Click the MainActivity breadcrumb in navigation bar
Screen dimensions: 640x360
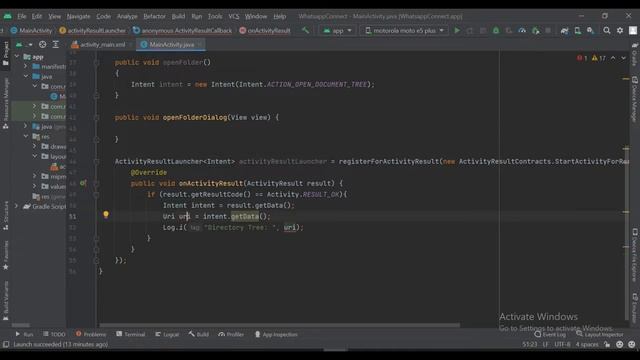[x=31, y=30]
